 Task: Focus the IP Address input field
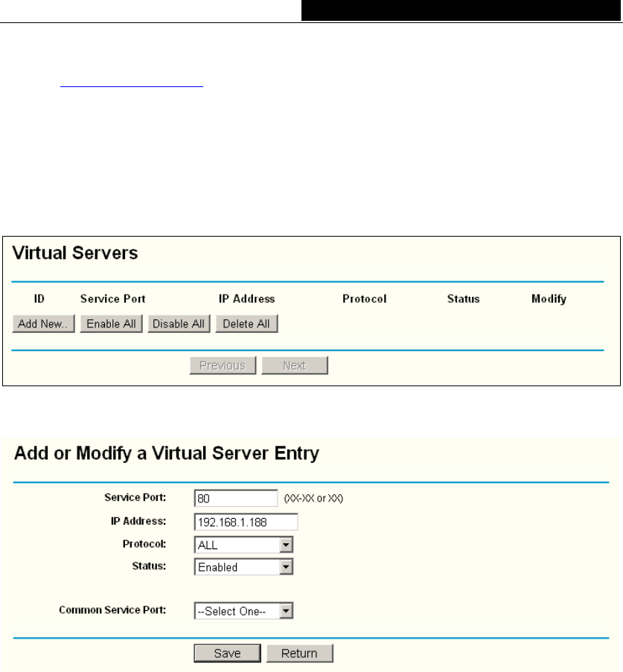point(246,522)
